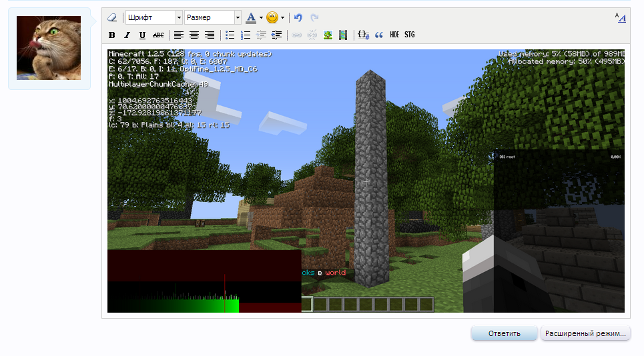Increase the indent
644x356 pixels.
(277, 35)
